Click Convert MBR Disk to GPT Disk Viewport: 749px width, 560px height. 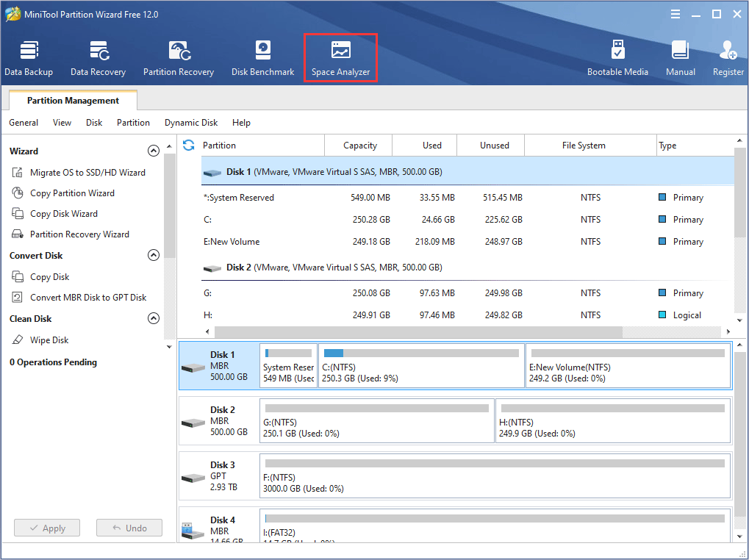point(88,297)
